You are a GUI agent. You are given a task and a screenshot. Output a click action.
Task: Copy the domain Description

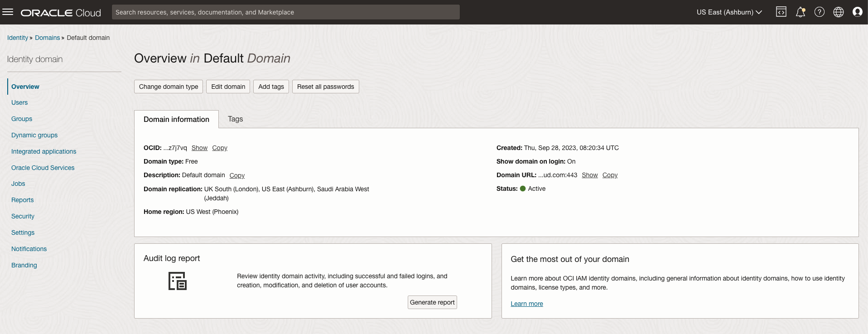click(237, 175)
